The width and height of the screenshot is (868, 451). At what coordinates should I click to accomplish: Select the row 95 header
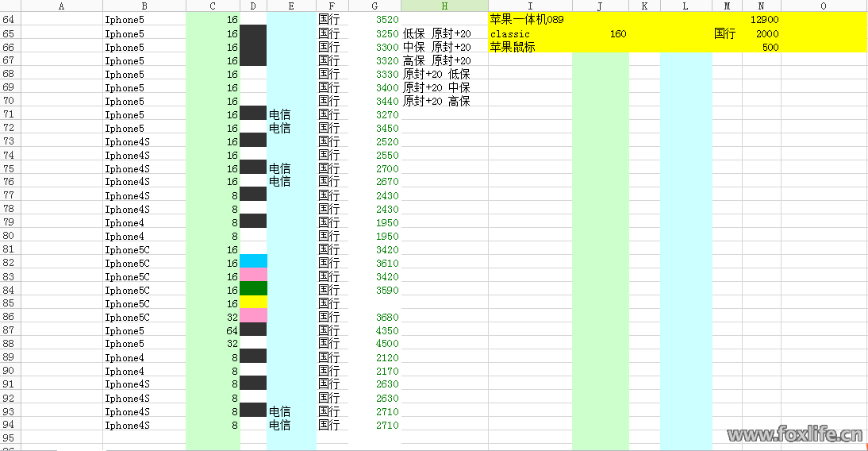click(x=10, y=438)
